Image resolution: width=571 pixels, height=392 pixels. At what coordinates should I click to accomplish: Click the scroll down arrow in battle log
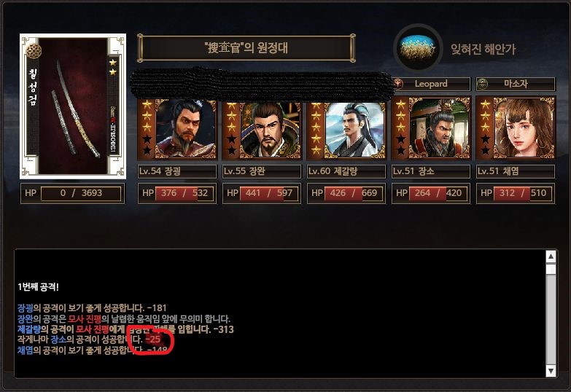pos(551,371)
